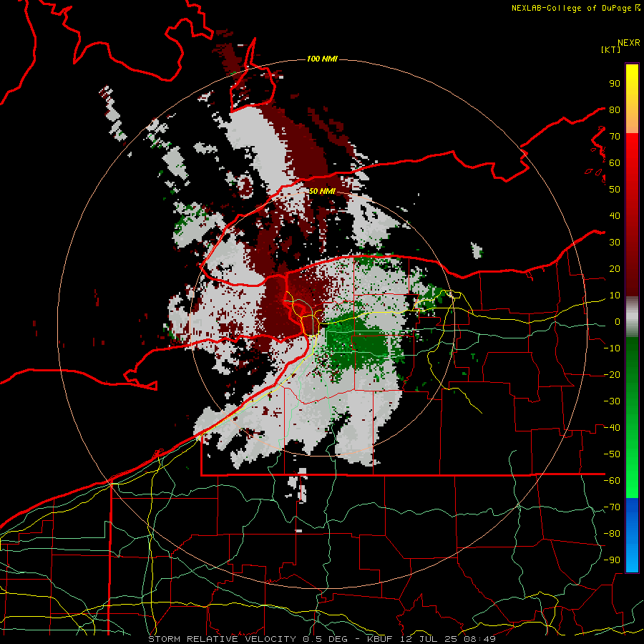Click the 0 value on velocity scale
The width and height of the screenshot is (644, 644).
[618, 321]
